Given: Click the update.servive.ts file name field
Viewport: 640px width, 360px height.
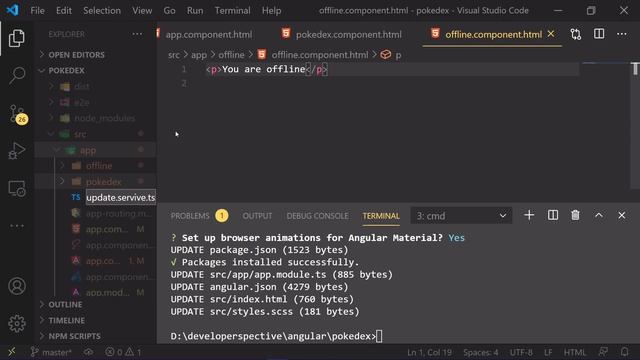Looking at the screenshot, I should click(x=121, y=198).
